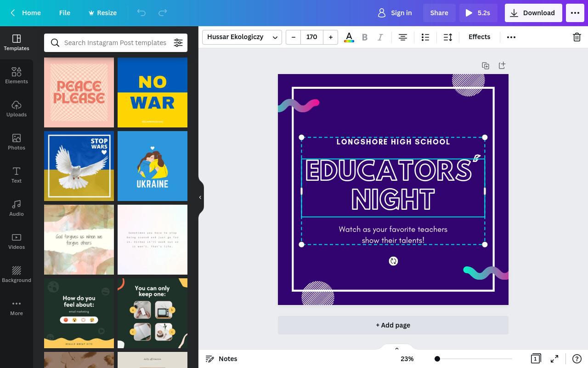Click the zoom slider handle
588x368 pixels.
437,359
